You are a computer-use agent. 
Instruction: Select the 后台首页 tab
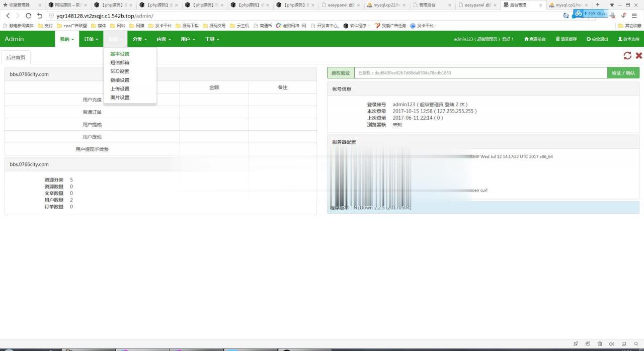click(x=16, y=57)
